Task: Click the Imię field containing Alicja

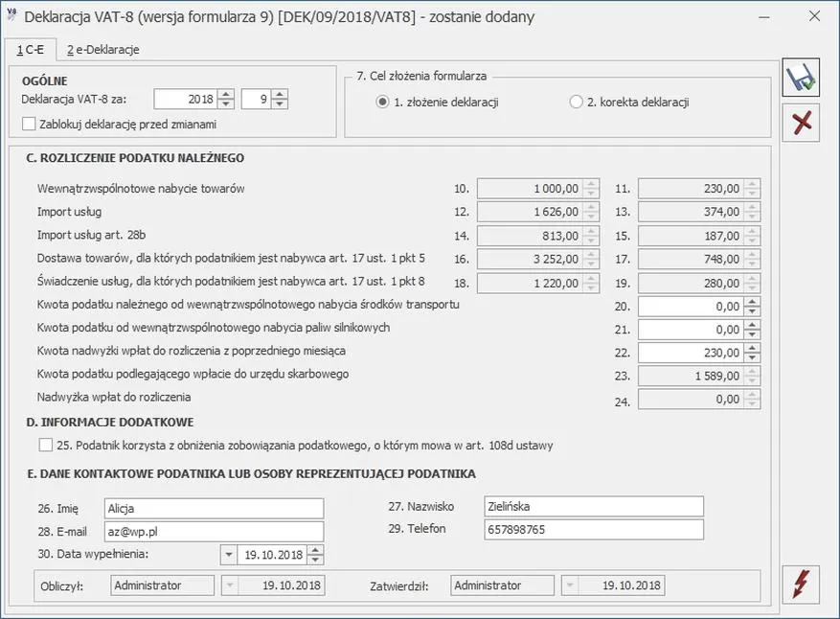Action: (x=214, y=508)
